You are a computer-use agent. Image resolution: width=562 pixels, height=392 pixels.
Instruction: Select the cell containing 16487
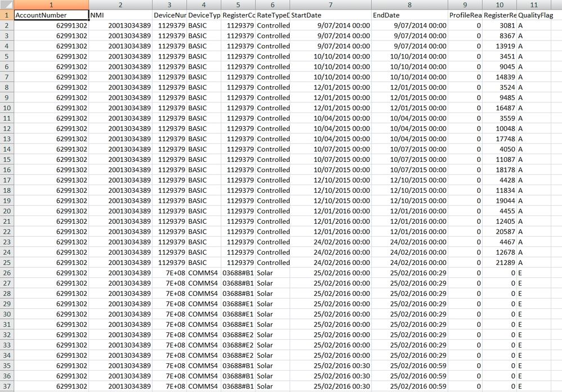coord(499,108)
